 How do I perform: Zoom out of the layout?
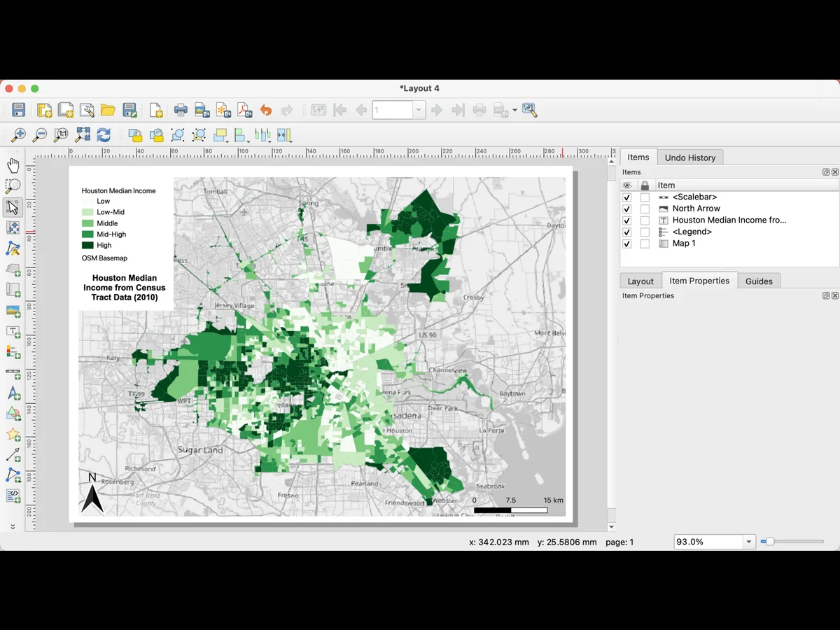(40, 135)
